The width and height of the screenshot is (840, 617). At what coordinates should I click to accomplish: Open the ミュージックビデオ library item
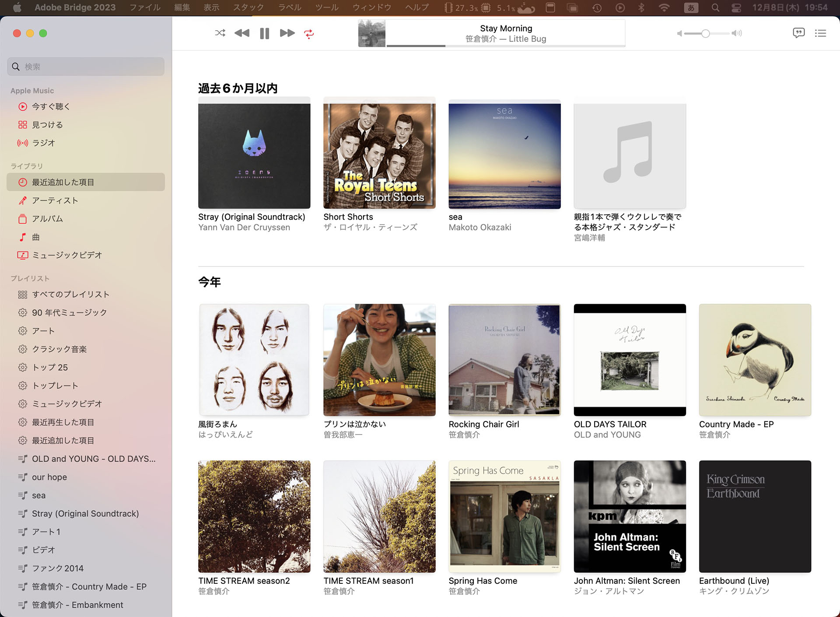pos(66,255)
